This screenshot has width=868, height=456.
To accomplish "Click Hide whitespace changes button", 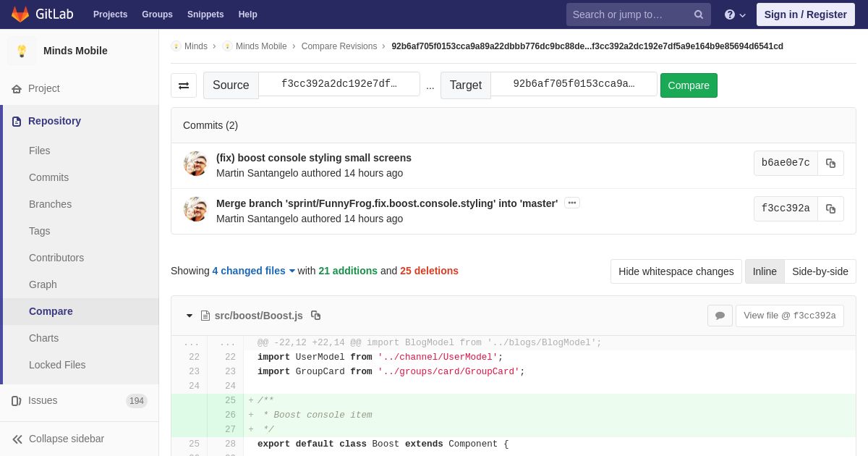I will point(676,271).
